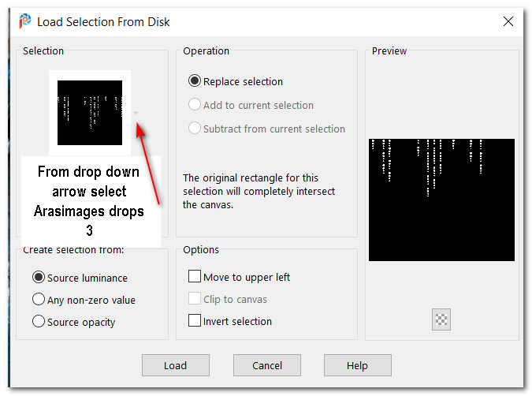Toggle the checkerboard transparency preview icon
Screen dimensions: 532x396
pyautogui.click(x=441, y=319)
